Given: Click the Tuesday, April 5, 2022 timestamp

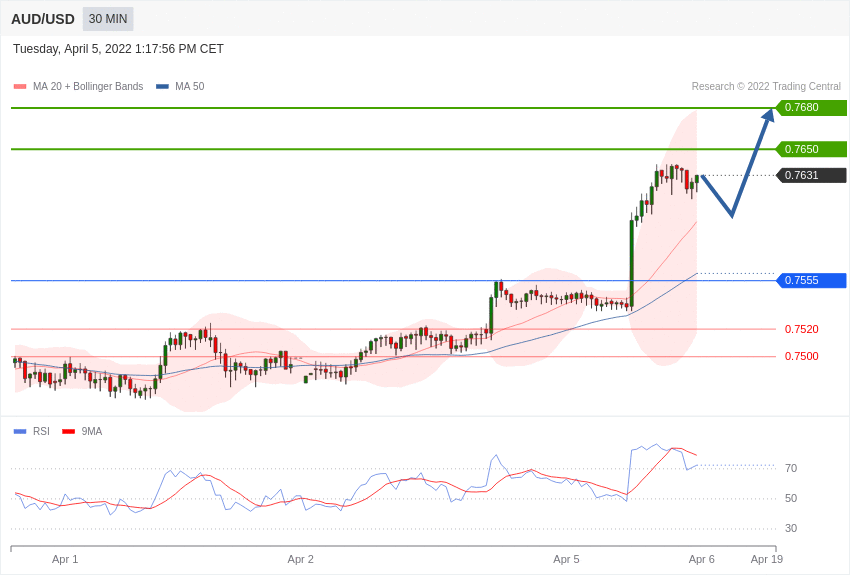Looking at the screenshot, I should pos(118,49).
